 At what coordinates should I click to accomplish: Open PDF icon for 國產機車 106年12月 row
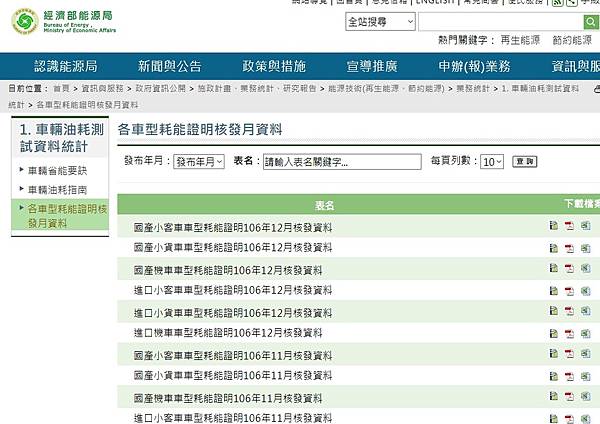click(569, 268)
